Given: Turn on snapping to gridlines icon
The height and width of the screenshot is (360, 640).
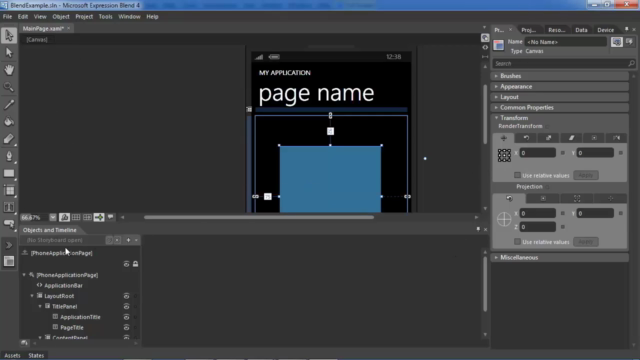Looking at the screenshot, I should tap(87, 217).
